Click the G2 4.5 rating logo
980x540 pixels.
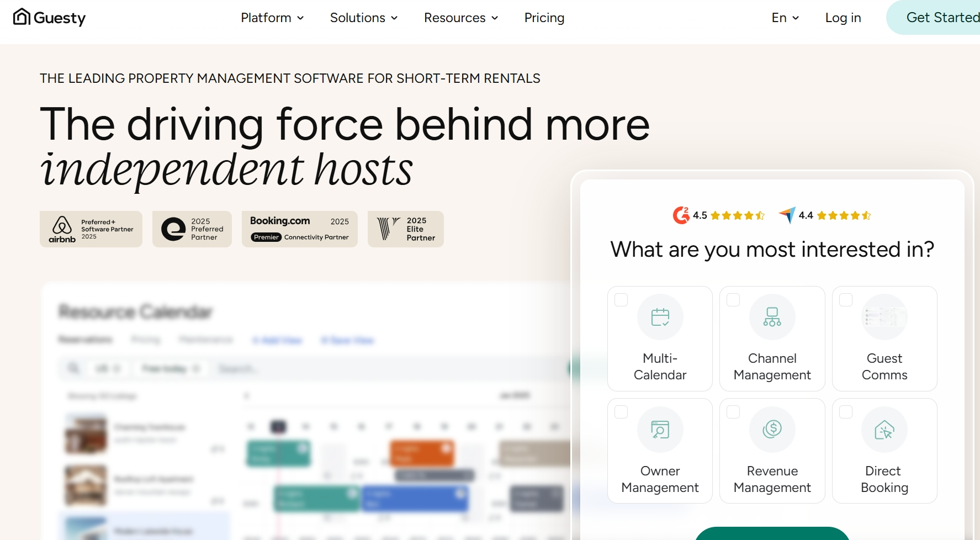pyautogui.click(x=681, y=215)
